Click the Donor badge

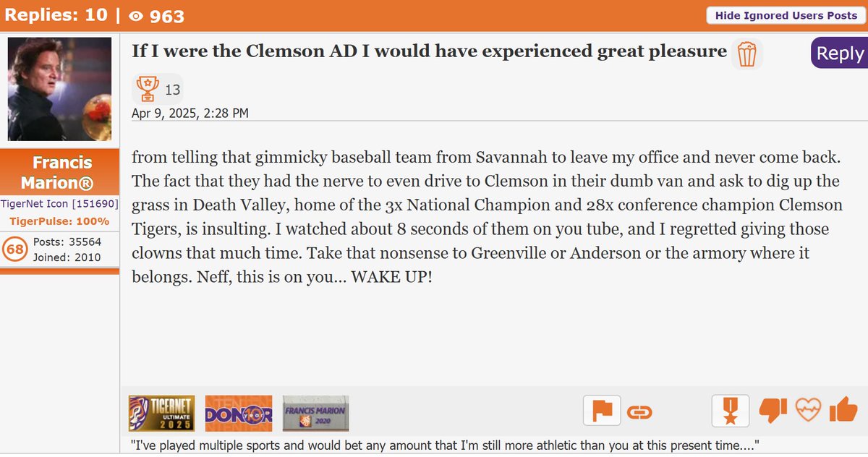point(239,414)
